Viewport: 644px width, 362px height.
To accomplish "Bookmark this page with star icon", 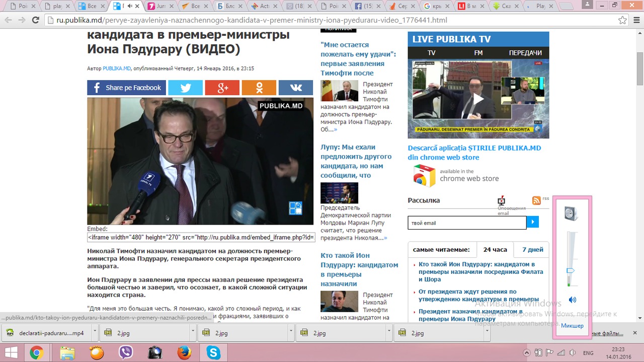I will (x=622, y=20).
